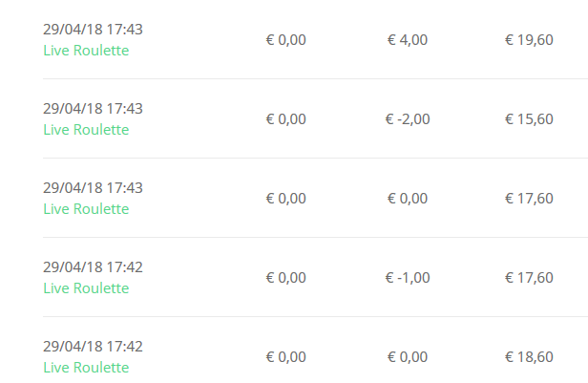Open Live Roulette link in the € 18,60 row
The height and width of the screenshot is (383, 588).
(86, 368)
